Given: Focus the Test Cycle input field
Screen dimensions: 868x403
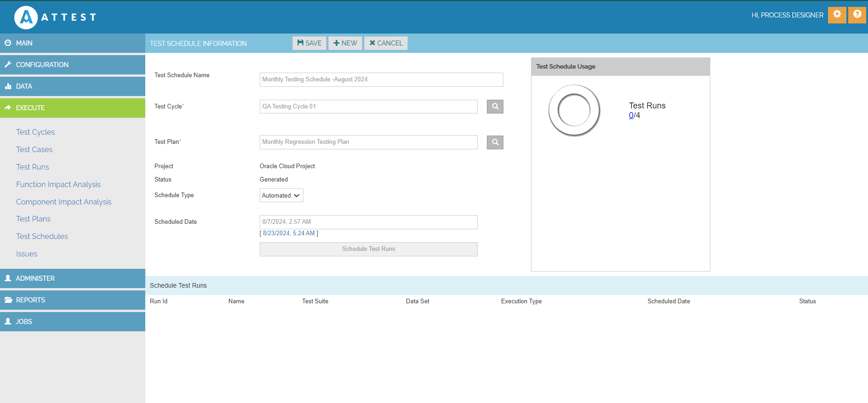Looking at the screenshot, I should [369, 107].
